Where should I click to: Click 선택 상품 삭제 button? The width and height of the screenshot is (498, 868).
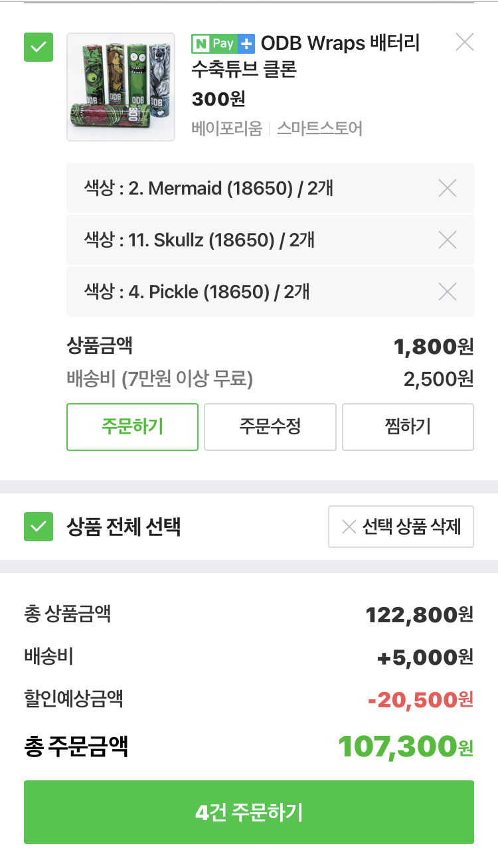click(401, 527)
